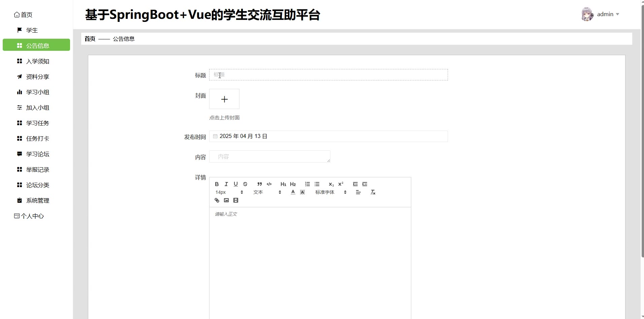Focus the 标题 input field
The height and width of the screenshot is (319, 644).
[328, 75]
